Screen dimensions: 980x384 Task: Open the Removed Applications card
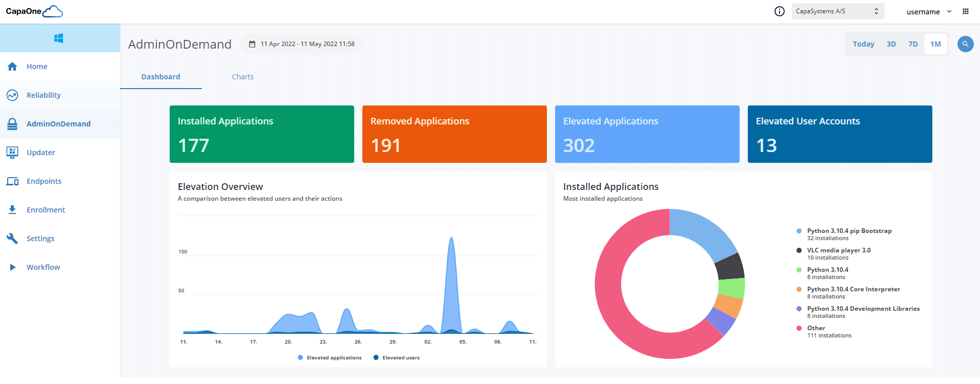[455, 134]
